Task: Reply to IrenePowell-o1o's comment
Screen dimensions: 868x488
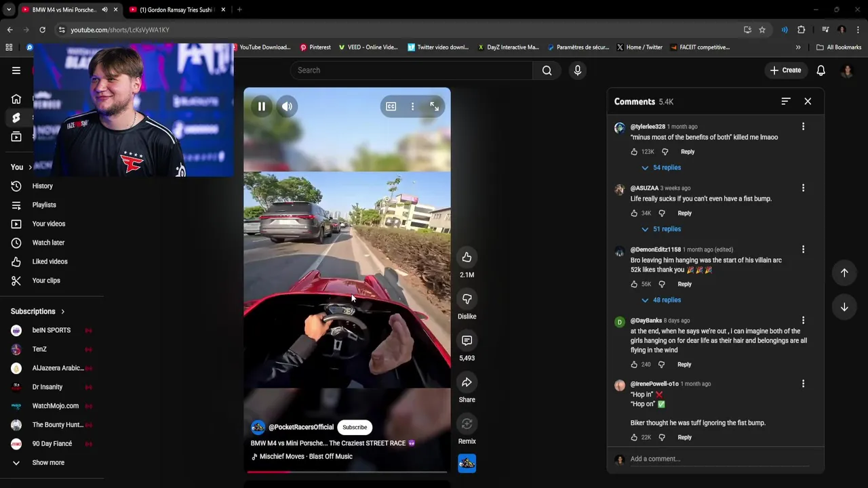Action: click(x=685, y=437)
